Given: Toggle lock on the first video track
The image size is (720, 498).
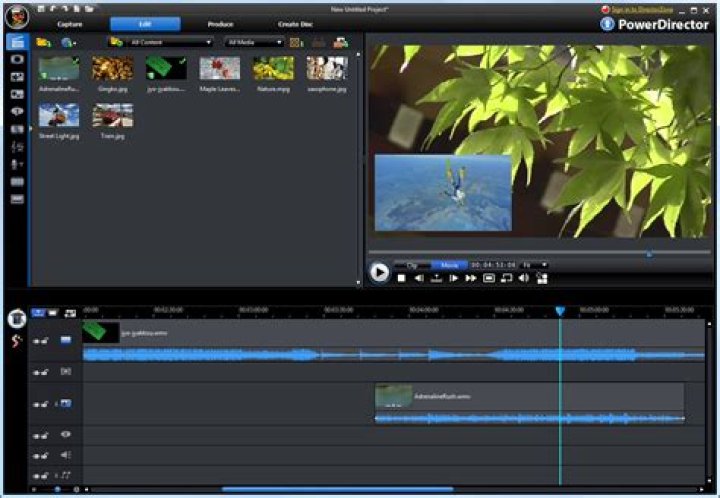Looking at the screenshot, I should (45, 340).
